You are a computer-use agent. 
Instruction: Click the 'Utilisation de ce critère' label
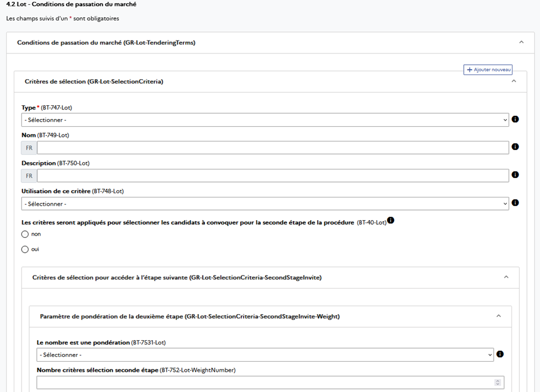coord(56,191)
